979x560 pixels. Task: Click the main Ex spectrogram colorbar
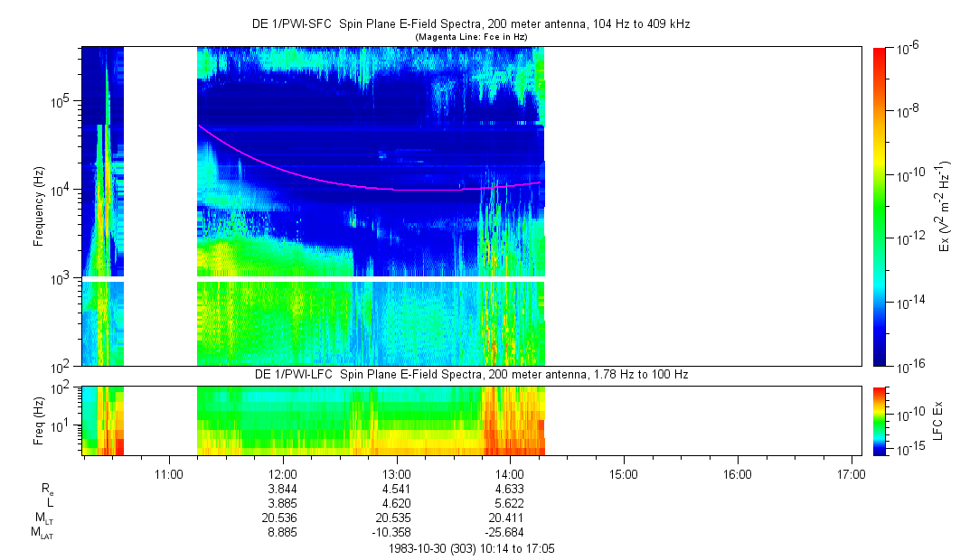point(880,206)
